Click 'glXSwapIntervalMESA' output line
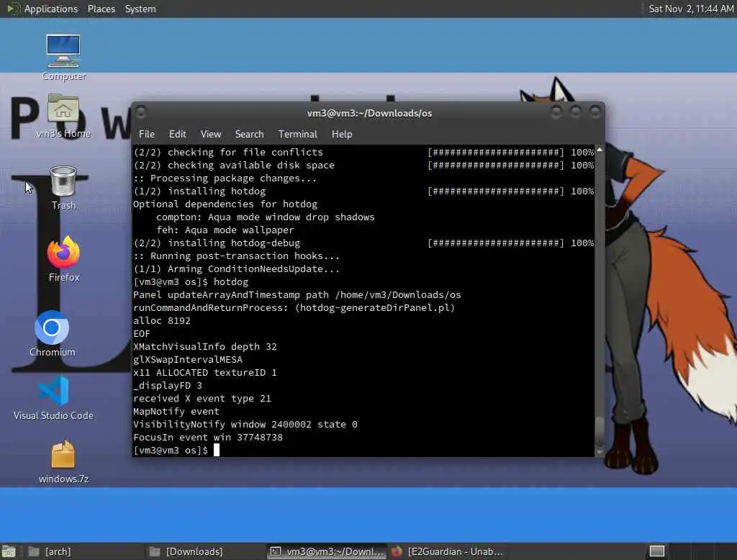 188,360
